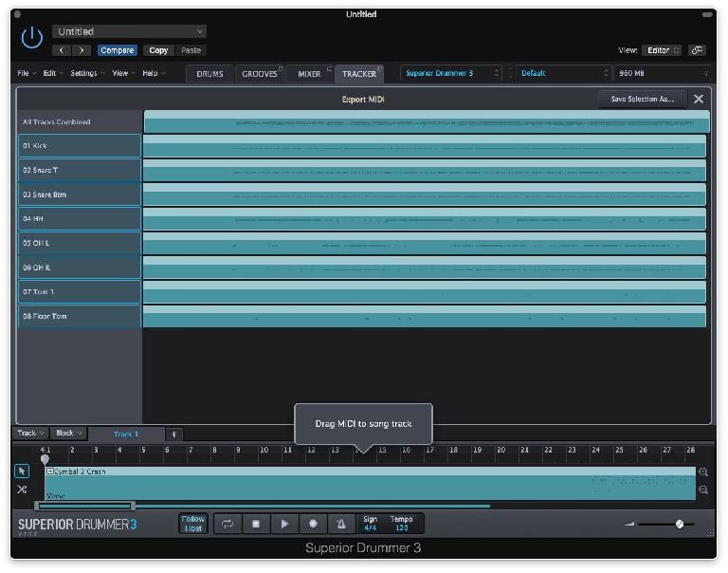Switch to the Grooves tab

tap(260, 74)
